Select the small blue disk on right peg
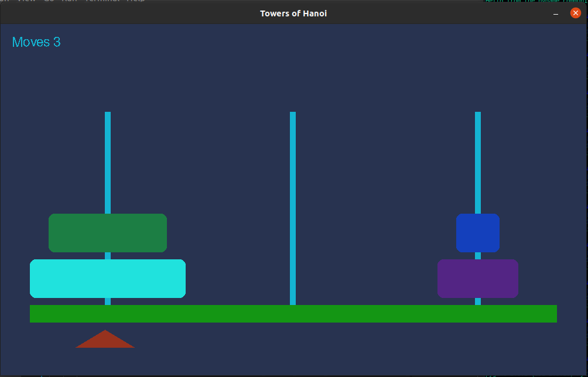Image resolution: width=588 pixels, height=377 pixels. point(478,232)
